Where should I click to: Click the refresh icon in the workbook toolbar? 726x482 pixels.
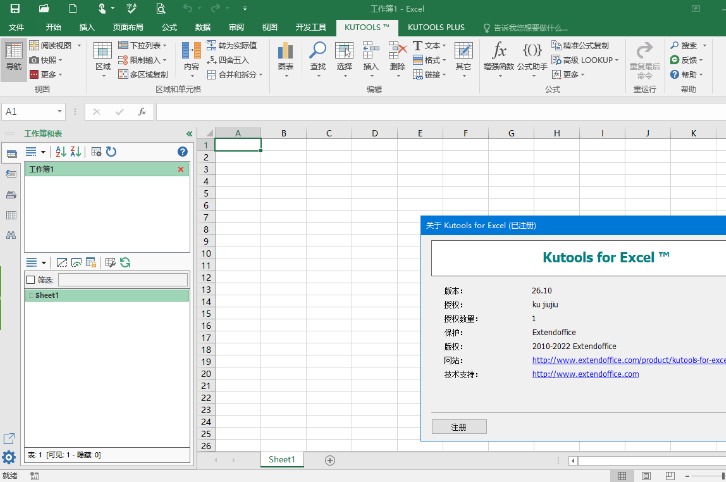click(111, 152)
